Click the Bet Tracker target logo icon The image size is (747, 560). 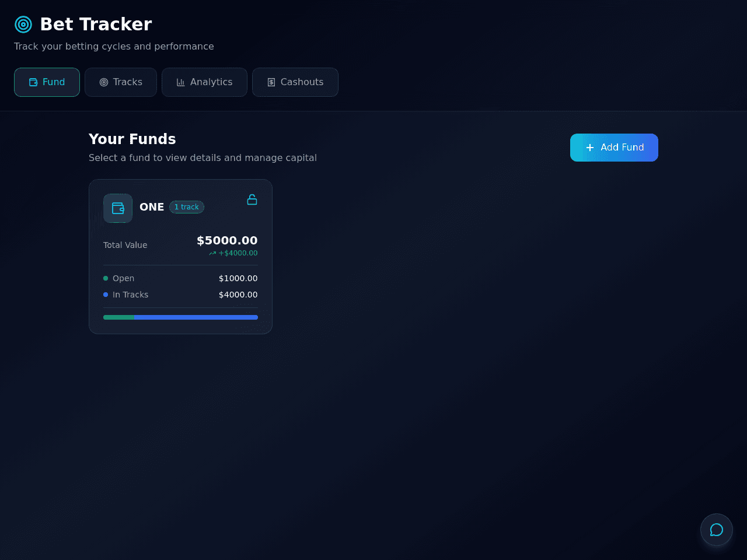23,24
